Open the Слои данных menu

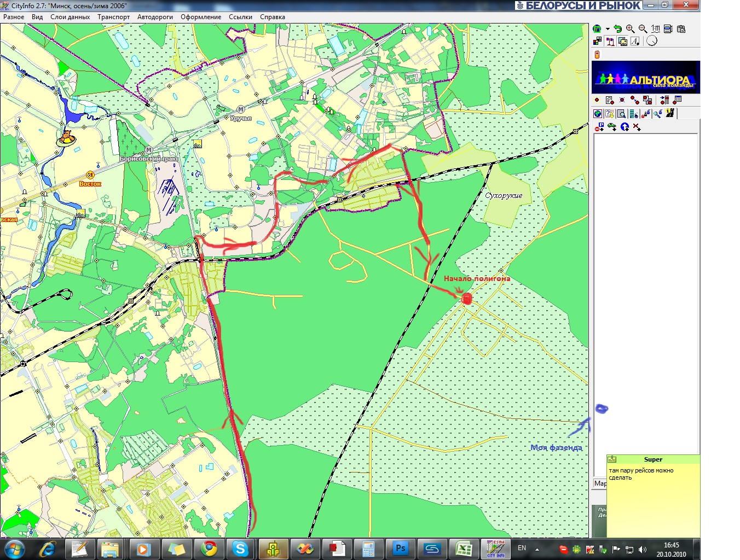coord(70,17)
